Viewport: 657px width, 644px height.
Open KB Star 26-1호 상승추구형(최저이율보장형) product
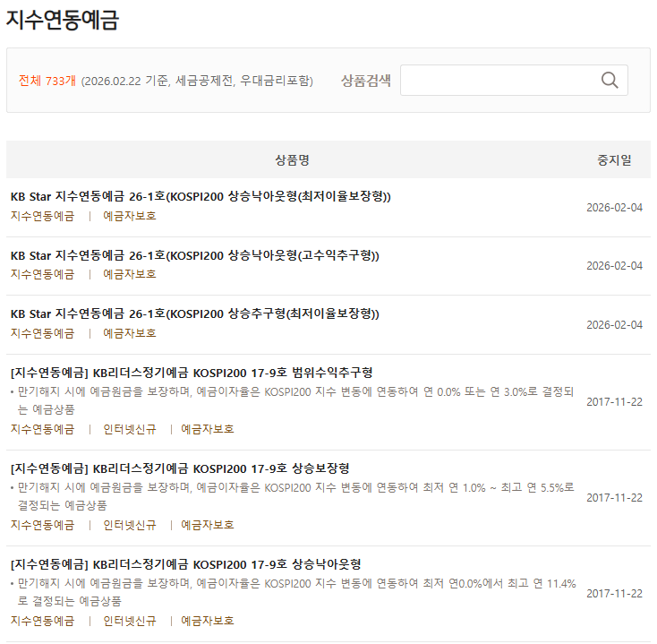195,313
